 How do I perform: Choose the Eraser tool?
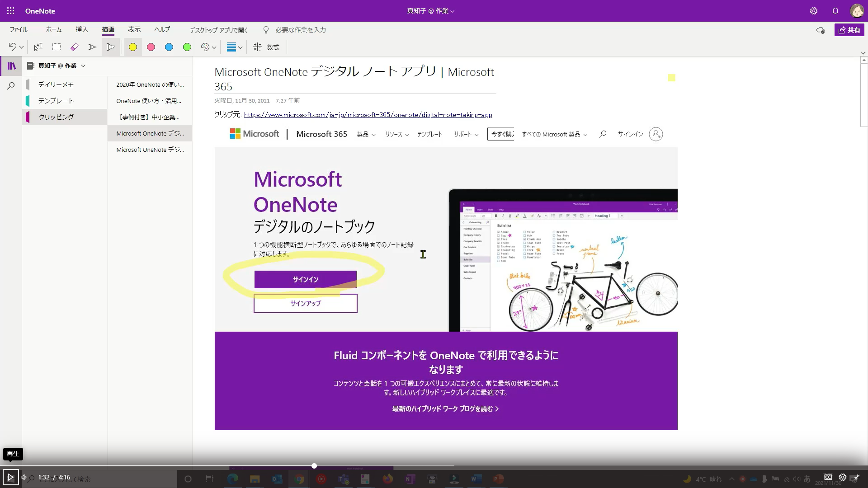[x=75, y=47]
